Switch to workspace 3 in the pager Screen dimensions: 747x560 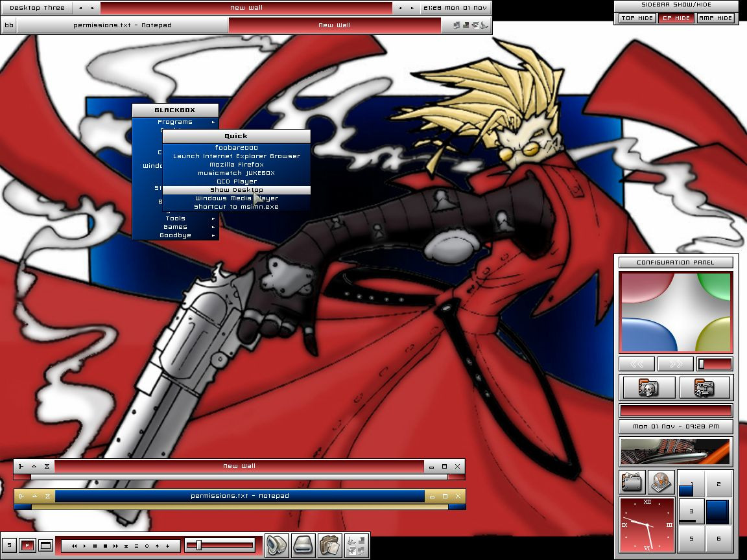click(x=691, y=511)
